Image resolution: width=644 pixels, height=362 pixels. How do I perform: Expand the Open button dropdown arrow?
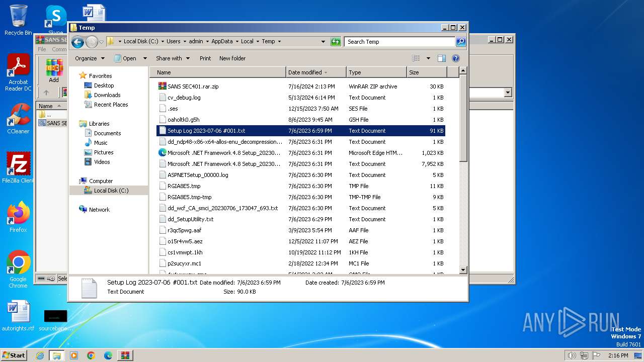pyautogui.click(x=145, y=58)
